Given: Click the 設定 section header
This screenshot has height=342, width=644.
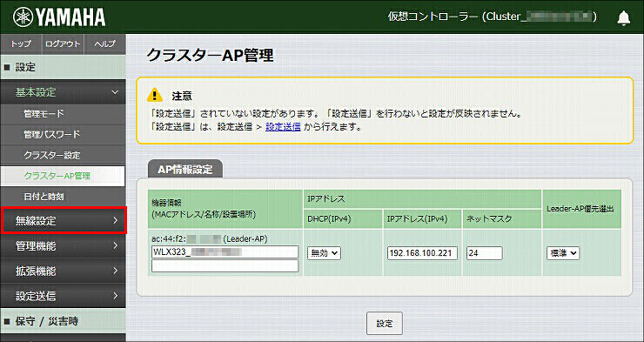Looking at the screenshot, I should point(63,67).
